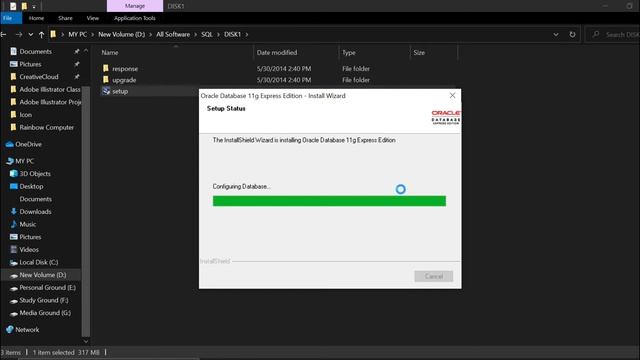This screenshot has height=360, width=640.
Task: Select OneDrive cloud icon in sidebar
Action: pos(9,144)
